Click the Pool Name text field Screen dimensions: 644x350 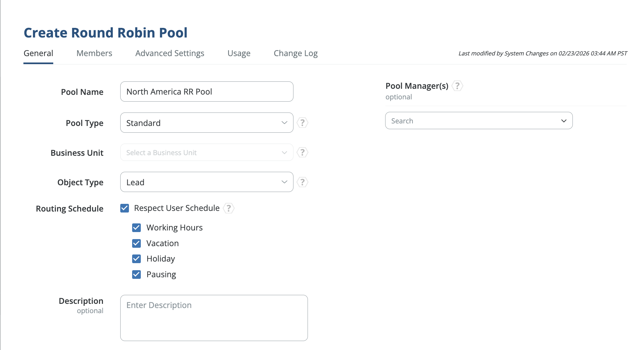[207, 92]
